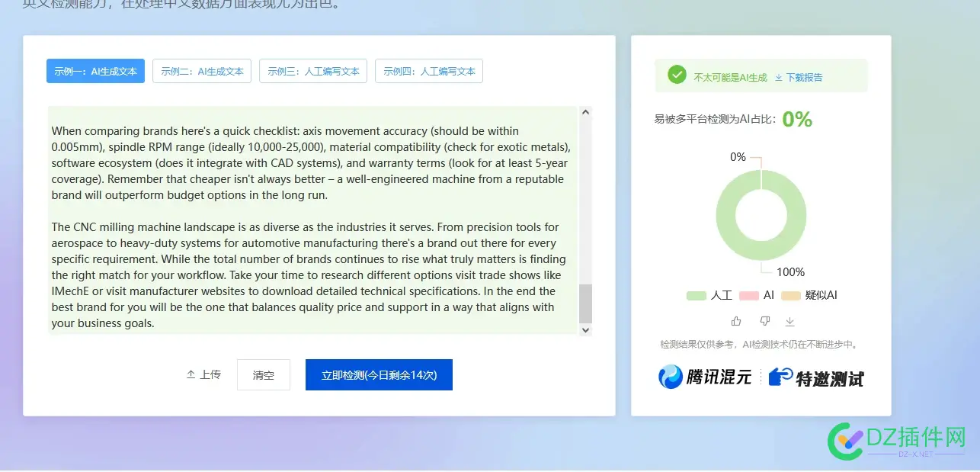Click the 立即检测 detection button
This screenshot has width=980, height=472.
point(379,374)
